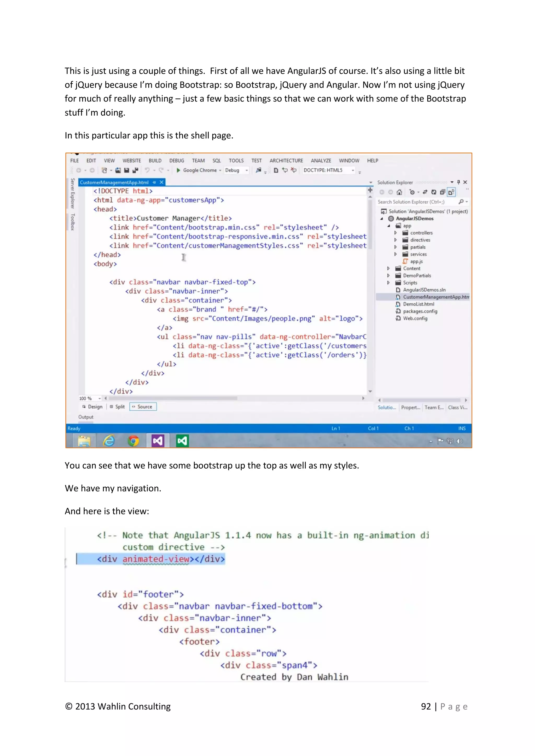This screenshot has width=535, height=756.
Task: Expand the DemoPartials folder
Action: coord(388,276)
